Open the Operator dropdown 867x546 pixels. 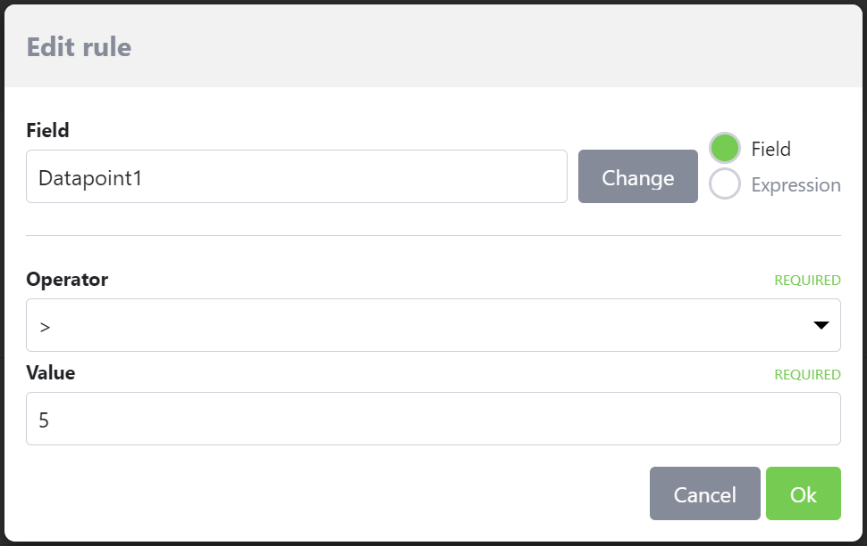(x=432, y=325)
